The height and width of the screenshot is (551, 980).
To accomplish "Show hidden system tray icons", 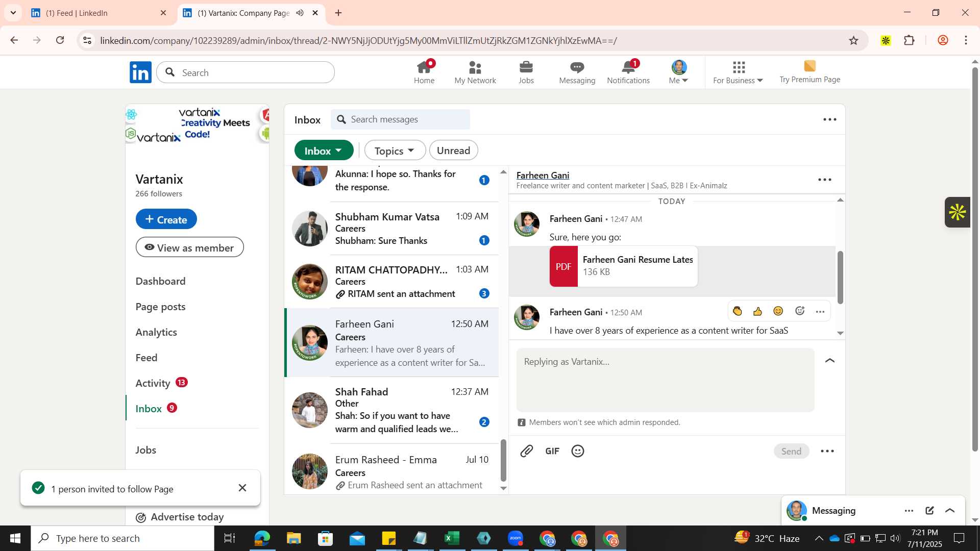I will (x=819, y=538).
